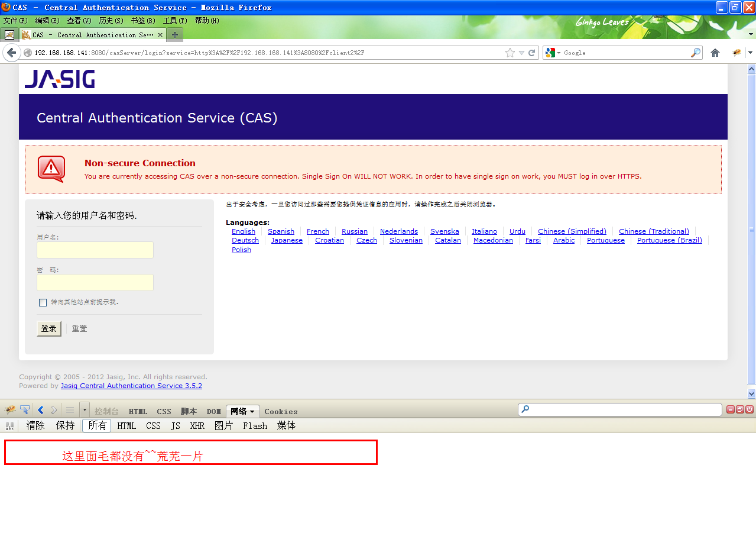Open the 书签 menu
Screen dimensions: 756x536
(143, 21)
